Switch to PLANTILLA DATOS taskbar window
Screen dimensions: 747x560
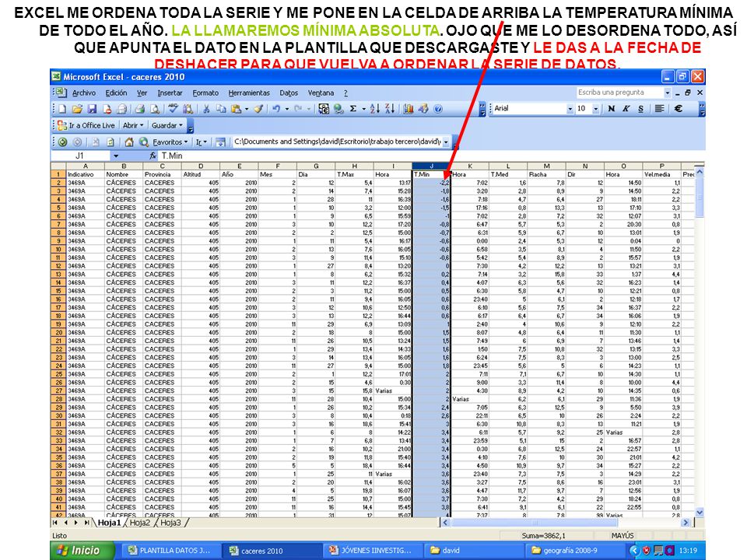coord(170,551)
